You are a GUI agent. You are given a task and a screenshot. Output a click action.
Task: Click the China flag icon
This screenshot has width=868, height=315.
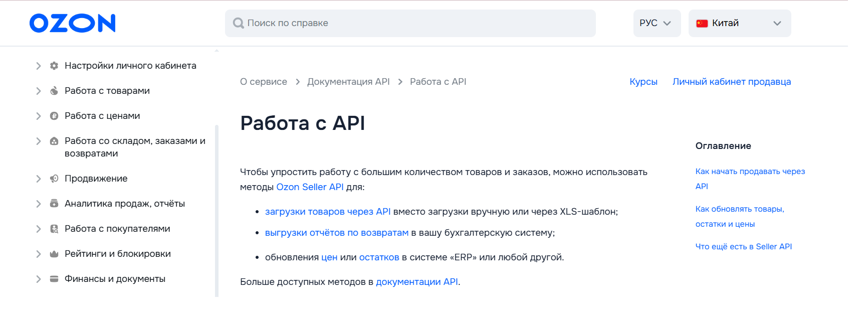[x=702, y=23]
